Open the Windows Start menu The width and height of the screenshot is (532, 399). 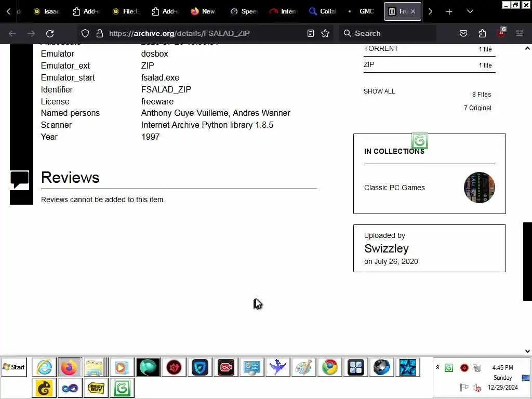tap(14, 367)
